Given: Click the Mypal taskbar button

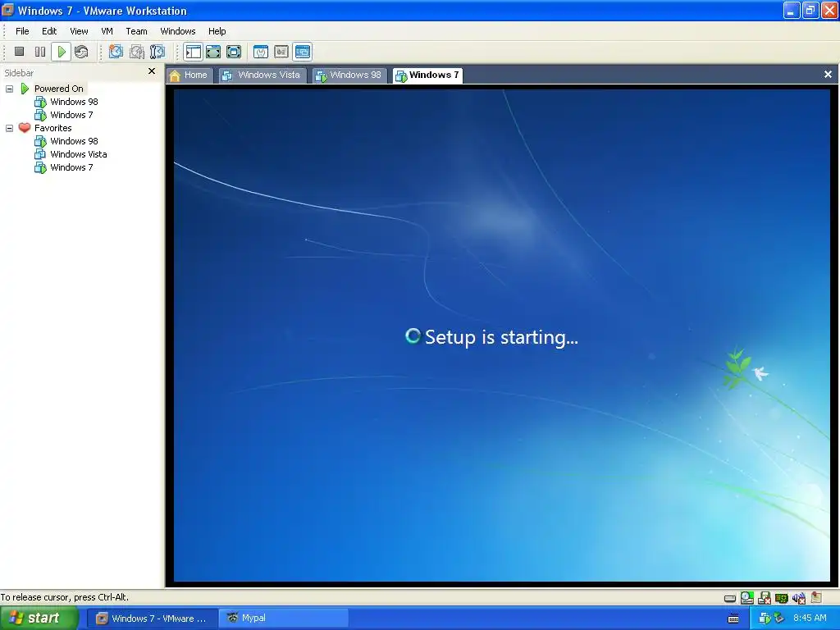Looking at the screenshot, I should (283, 619).
